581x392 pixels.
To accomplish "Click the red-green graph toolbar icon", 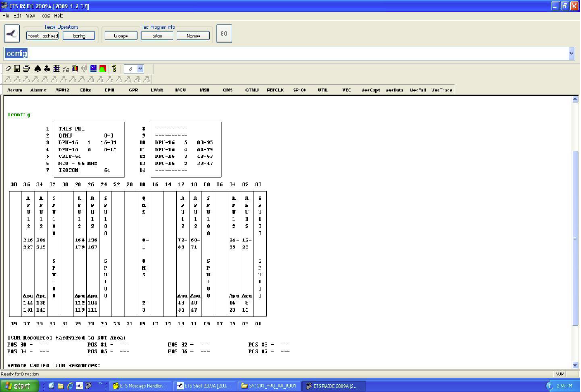I will point(102,69).
